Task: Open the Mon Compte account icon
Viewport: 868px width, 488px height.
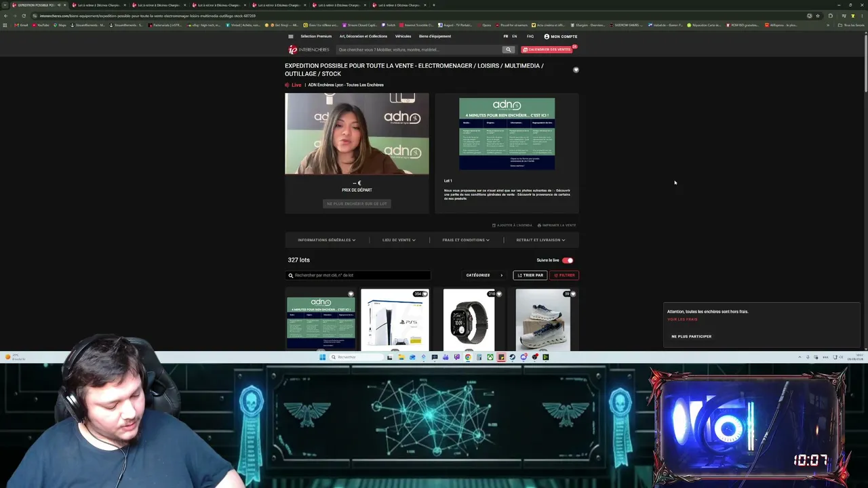Action: (x=547, y=37)
